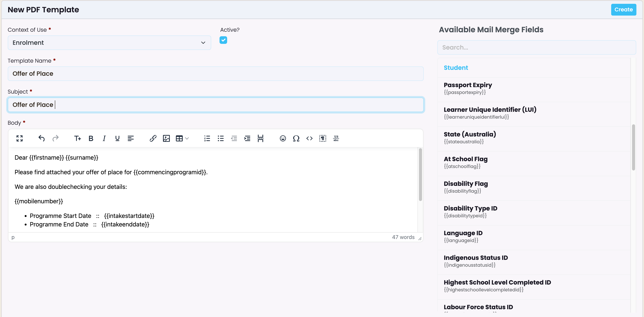Viewport: 644px width, 317px height.
Task: Click the merge fields list scrollbar
Action: (633, 147)
